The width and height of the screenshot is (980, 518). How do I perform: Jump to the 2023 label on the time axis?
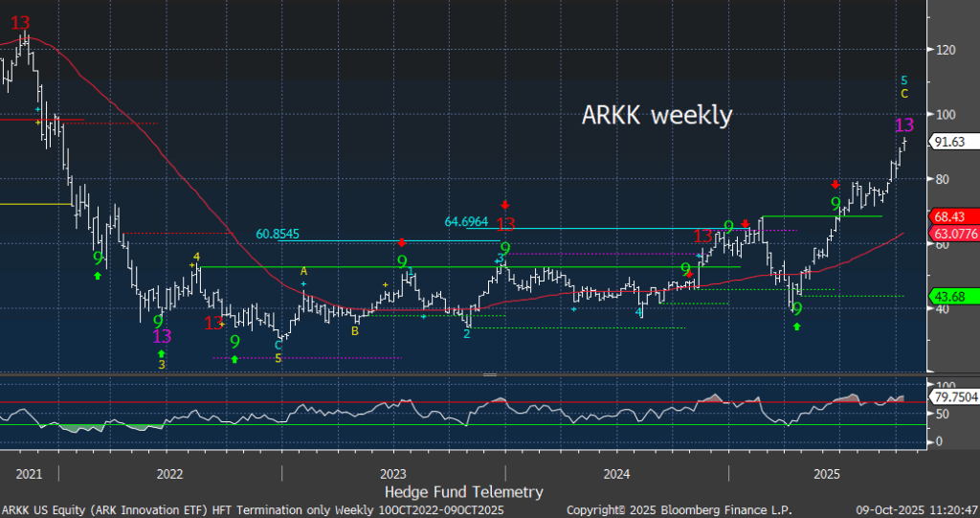coord(393,474)
